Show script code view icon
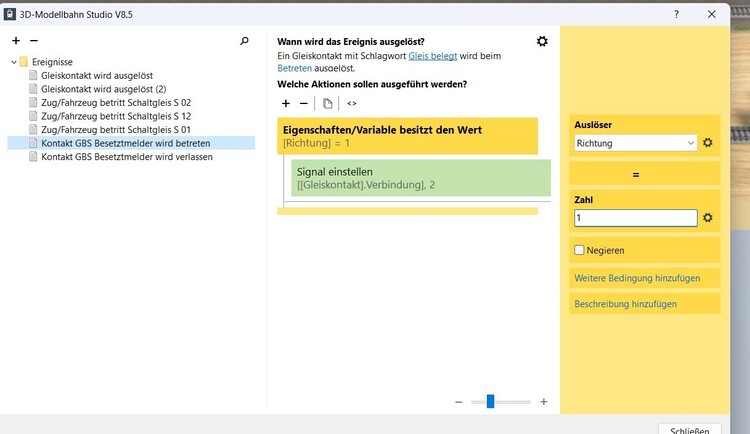The height and width of the screenshot is (434, 750). (x=352, y=103)
